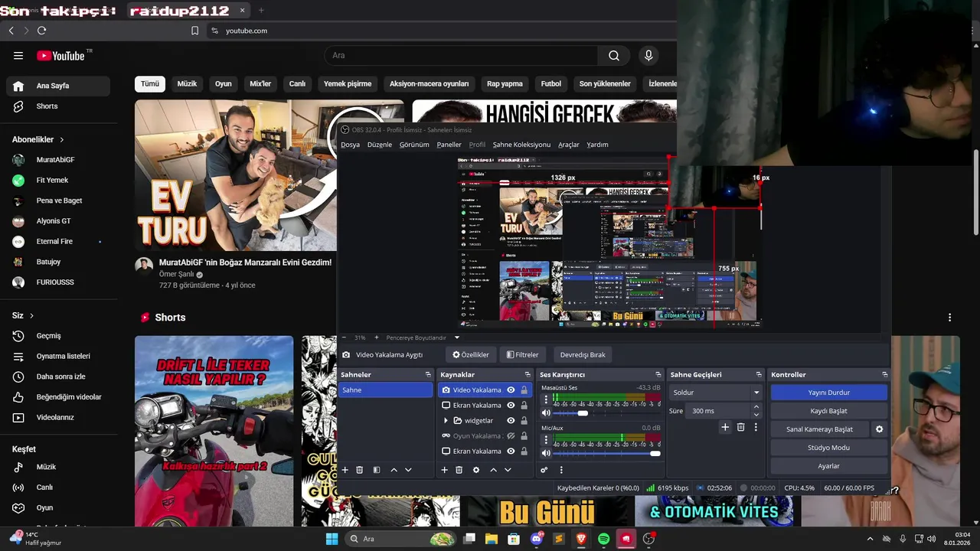Add a new scene in OBS Sahneler

click(345, 470)
